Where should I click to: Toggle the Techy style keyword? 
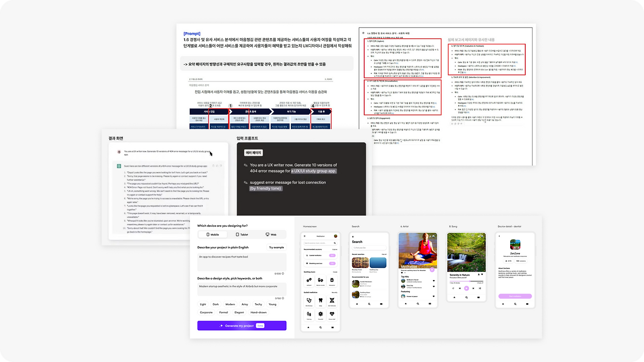tap(258, 304)
